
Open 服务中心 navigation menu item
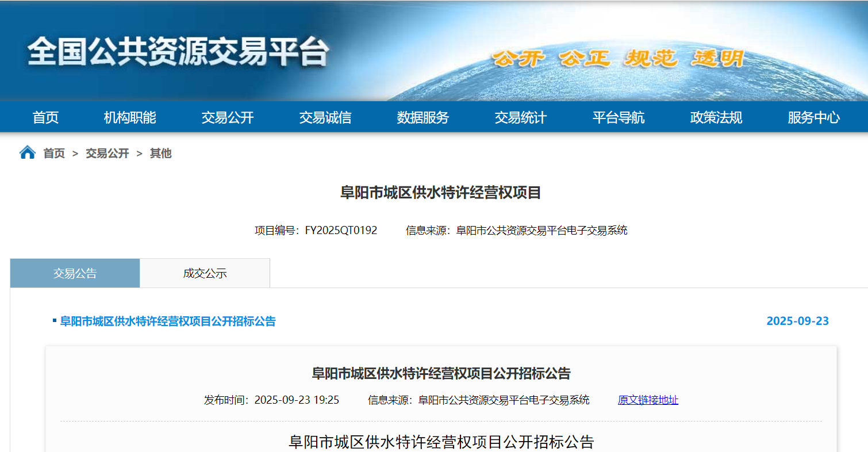[814, 118]
